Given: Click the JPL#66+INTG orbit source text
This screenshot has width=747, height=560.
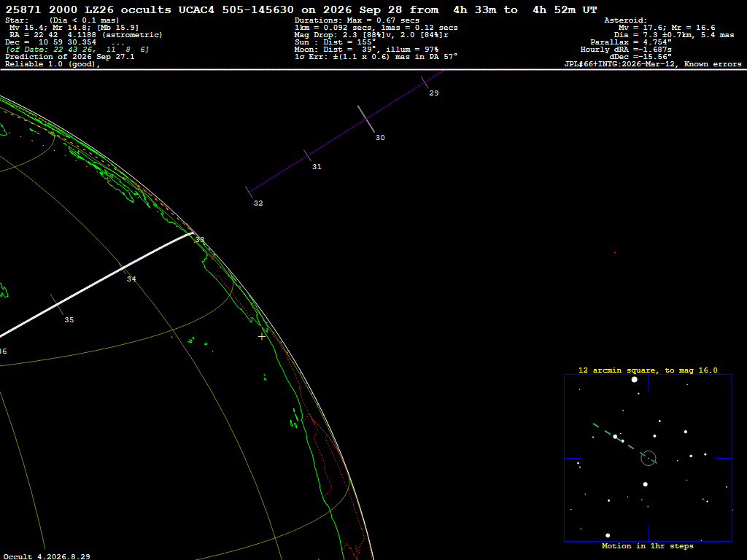Looking at the screenshot, I should click(x=653, y=64).
